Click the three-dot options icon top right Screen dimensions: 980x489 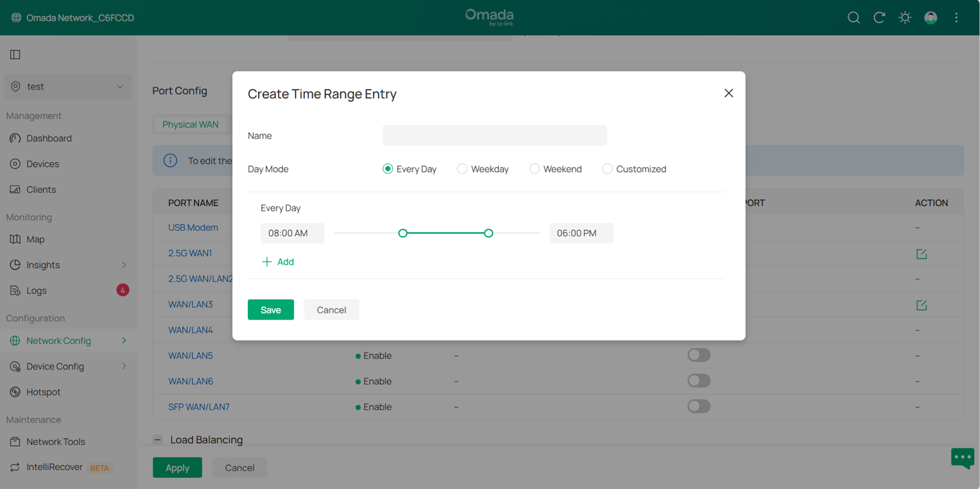[x=956, y=17]
